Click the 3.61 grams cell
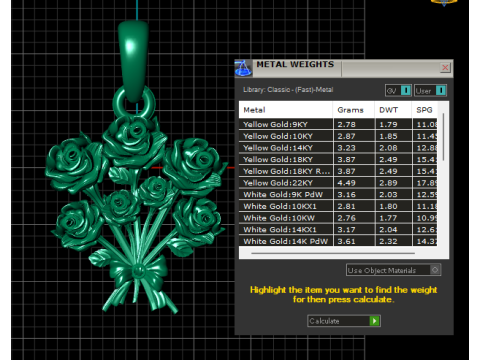The image size is (480, 360). point(354,241)
